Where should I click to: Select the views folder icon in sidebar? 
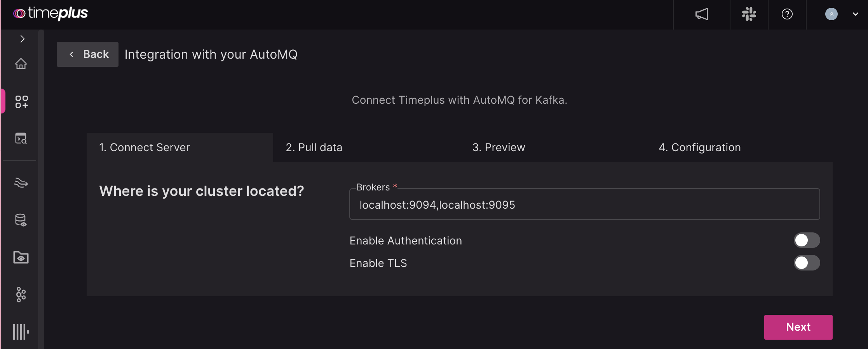[21, 257]
